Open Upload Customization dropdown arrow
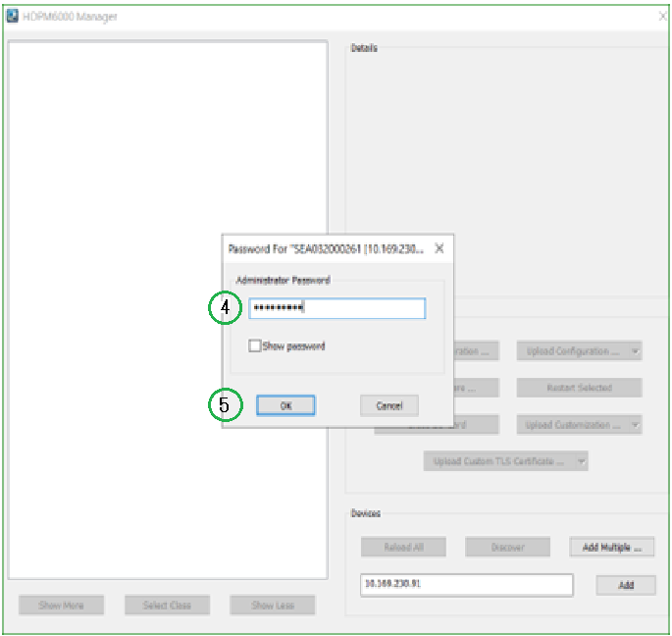 point(635,425)
